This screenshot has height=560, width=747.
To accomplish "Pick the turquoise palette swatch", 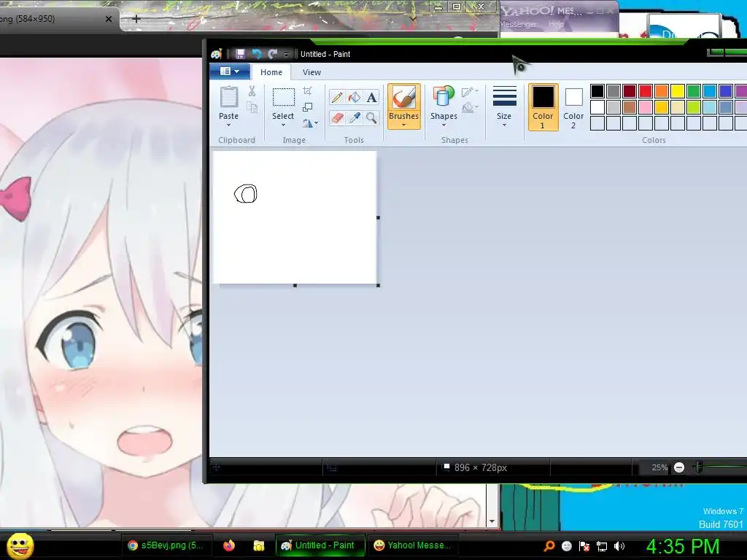I will pos(710,91).
